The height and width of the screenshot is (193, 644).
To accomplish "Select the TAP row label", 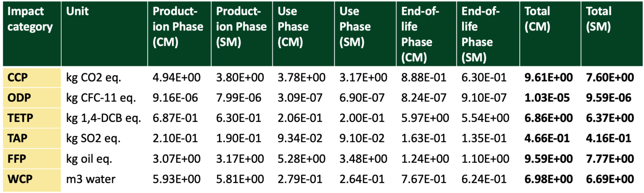I will pyautogui.click(x=17, y=138).
